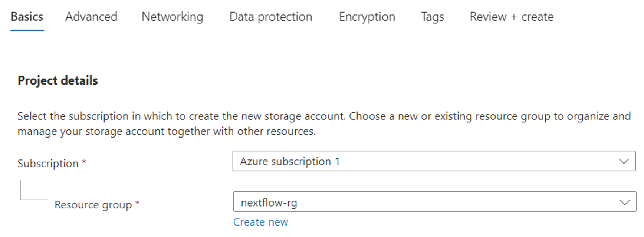This screenshot has height=237, width=644.
Task: Click the Create new resource group link
Action: point(260,222)
